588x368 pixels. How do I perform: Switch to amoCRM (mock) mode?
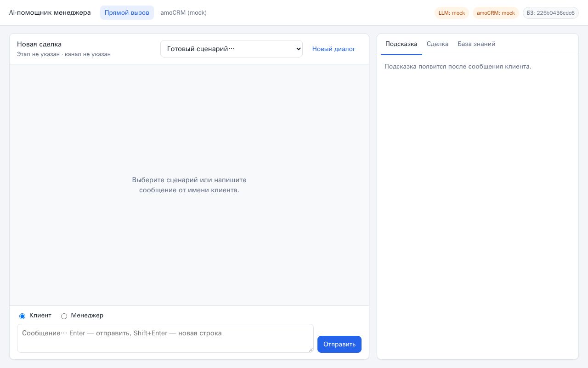click(x=183, y=13)
